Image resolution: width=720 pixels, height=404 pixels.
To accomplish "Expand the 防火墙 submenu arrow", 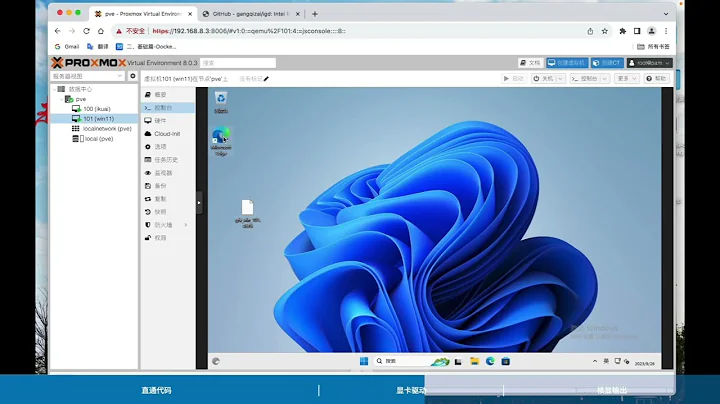I will [186, 225].
